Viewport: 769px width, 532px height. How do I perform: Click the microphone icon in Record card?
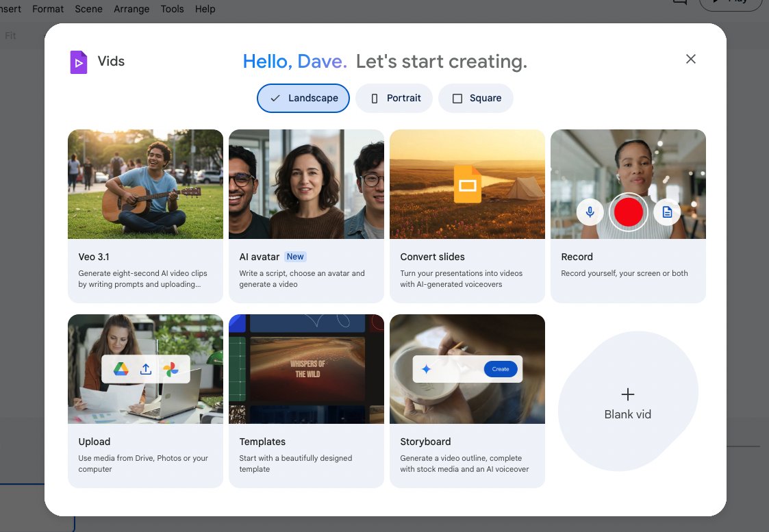[x=590, y=212]
